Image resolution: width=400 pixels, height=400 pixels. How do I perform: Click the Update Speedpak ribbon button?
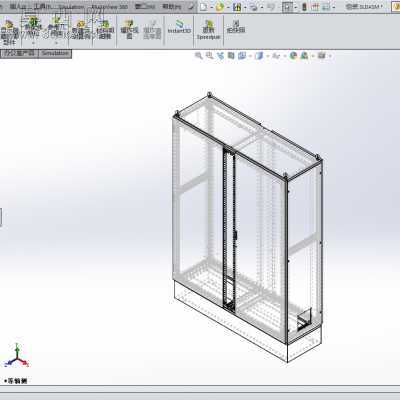click(209, 30)
